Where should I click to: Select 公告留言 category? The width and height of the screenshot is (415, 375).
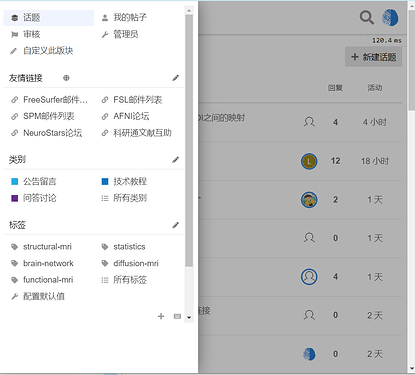pos(34,181)
